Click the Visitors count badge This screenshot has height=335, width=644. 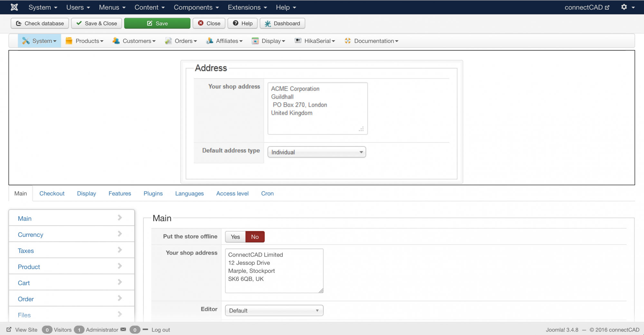coord(47,330)
